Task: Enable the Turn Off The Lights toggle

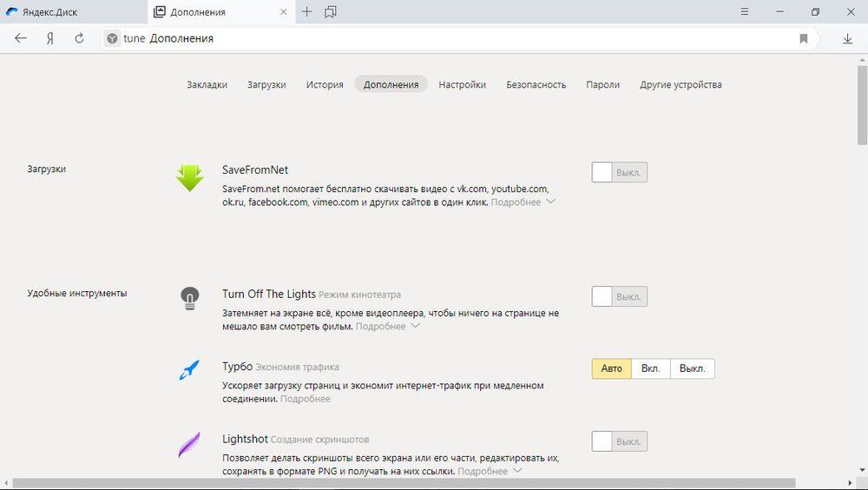Action: pos(620,296)
